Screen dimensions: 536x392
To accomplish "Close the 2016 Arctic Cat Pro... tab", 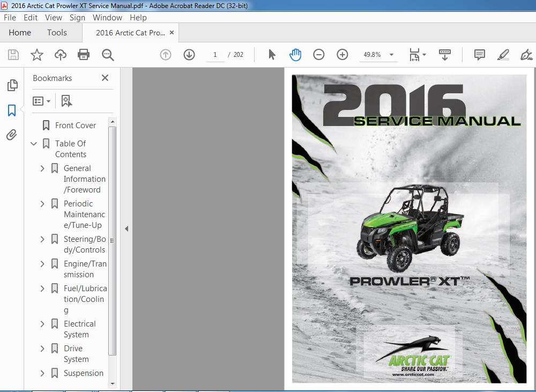I will click(x=172, y=33).
